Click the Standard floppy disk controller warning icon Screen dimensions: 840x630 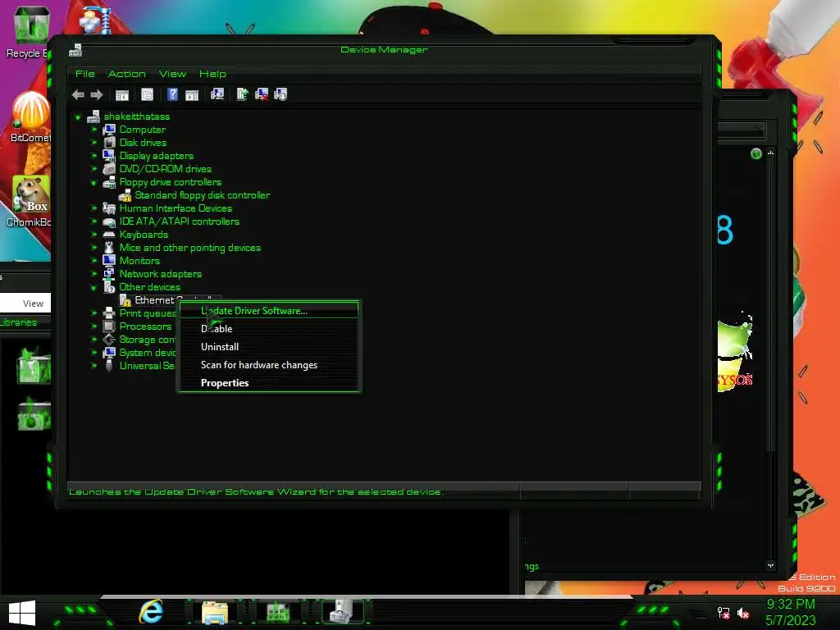click(x=125, y=195)
